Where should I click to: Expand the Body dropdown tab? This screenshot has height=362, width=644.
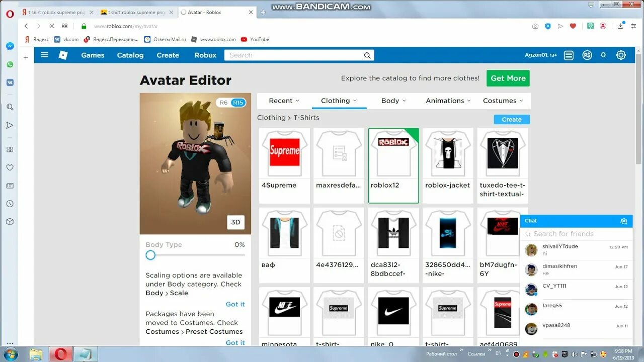coord(394,101)
